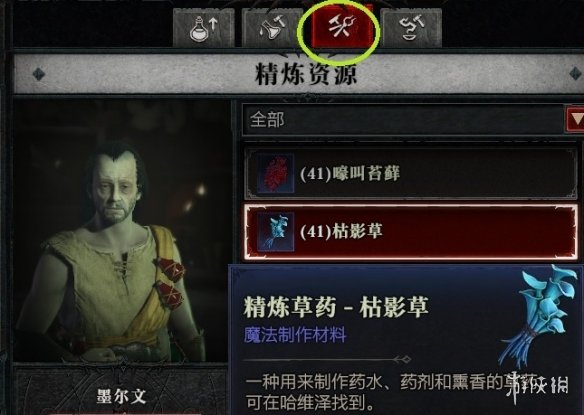The height and width of the screenshot is (415, 584).
Task: Click the 魔法制作材料 item type text
Action: [x=295, y=335]
